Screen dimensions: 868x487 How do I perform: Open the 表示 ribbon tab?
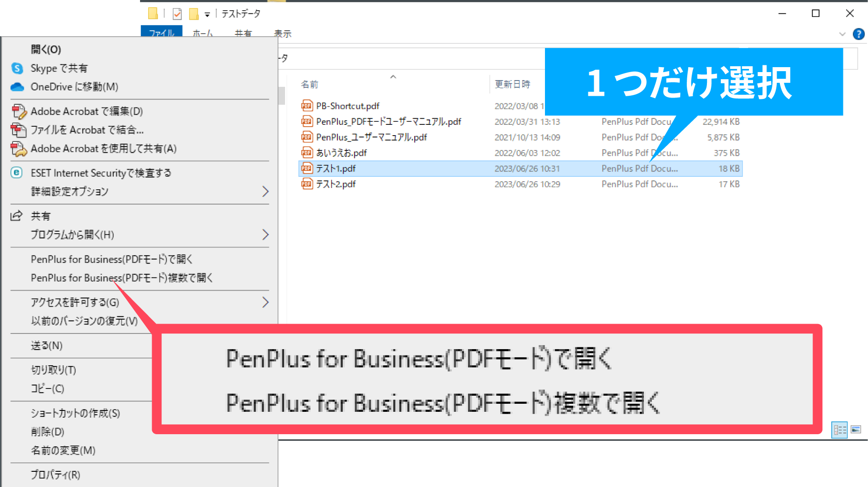[x=283, y=33]
